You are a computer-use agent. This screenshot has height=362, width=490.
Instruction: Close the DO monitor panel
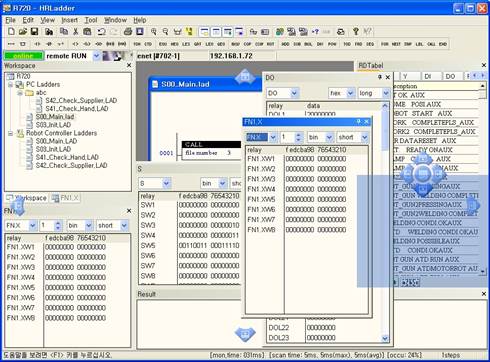coord(388,77)
